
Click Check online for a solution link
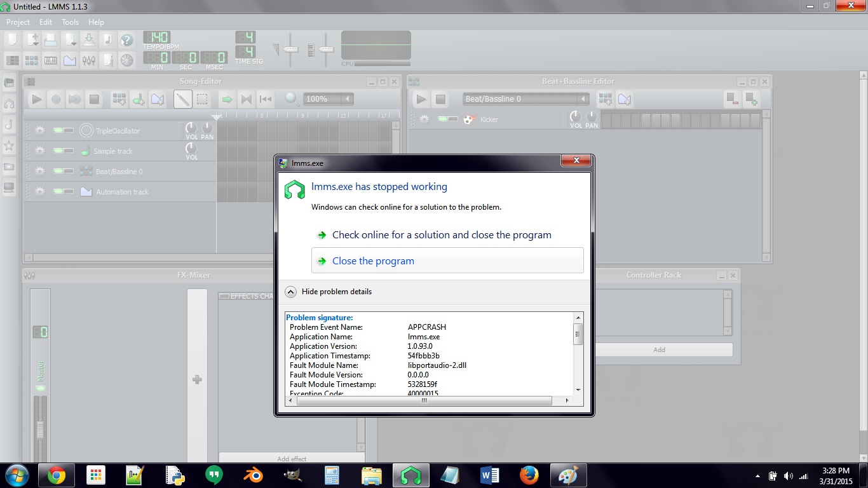pyautogui.click(x=442, y=235)
